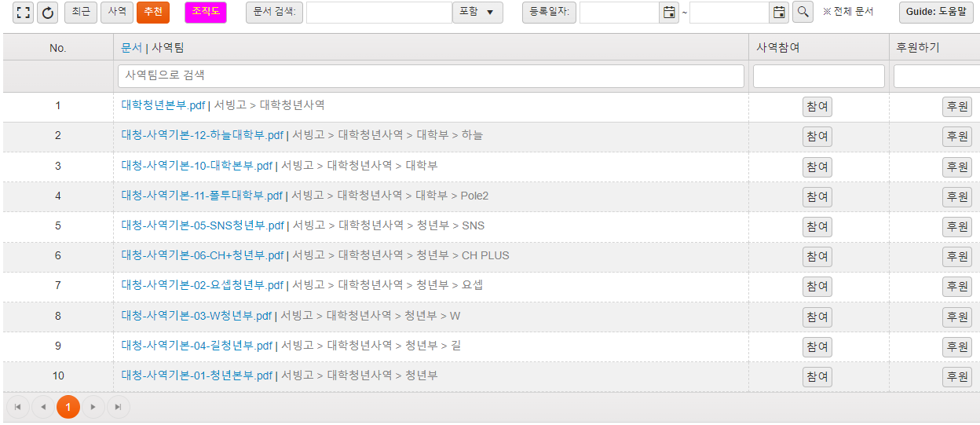The height and width of the screenshot is (425, 980).
Task: Expand the 포함 search mode dropdown
Action: pyautogui.click(x=477, y=13)
